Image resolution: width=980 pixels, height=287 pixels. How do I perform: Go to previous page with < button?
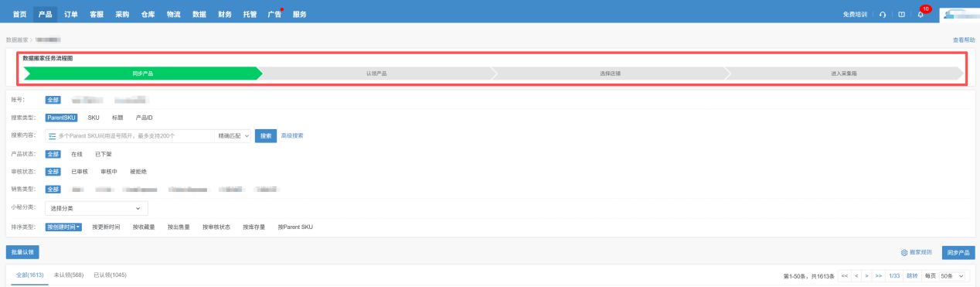856,275
